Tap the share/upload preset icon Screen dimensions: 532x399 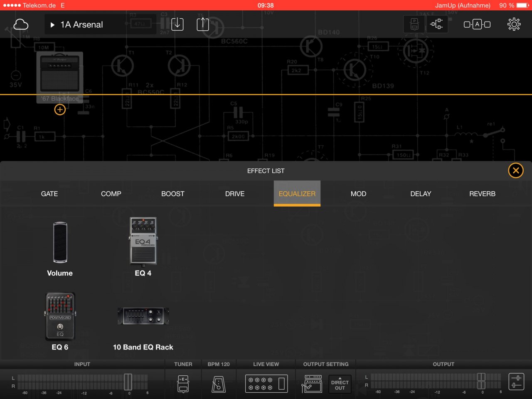tap(203, 24)
